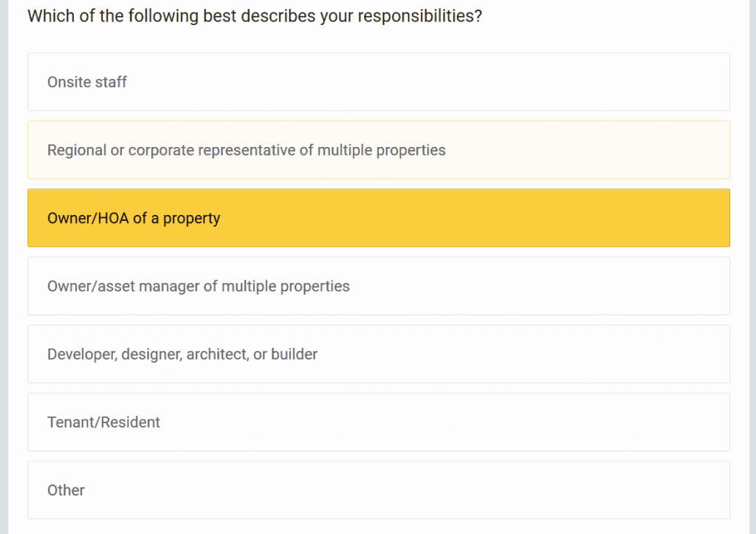Image resolution: width=756 pixels, height=534 pixels.
Task: Click the 'Owner/asset manager of multiple properties' text
Action: point(198,286)
